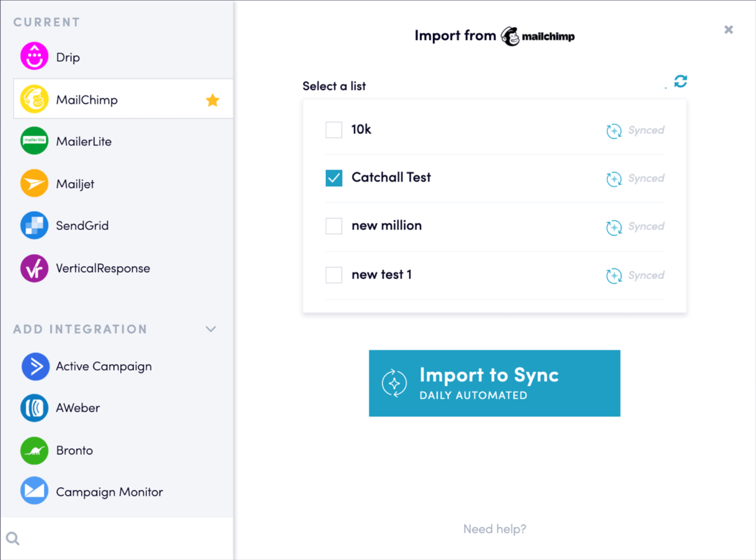Image resolution: width=756 pixels, height=560 pixels.
Task: Click the "new million" list name
Action: (x=387, y=225)
